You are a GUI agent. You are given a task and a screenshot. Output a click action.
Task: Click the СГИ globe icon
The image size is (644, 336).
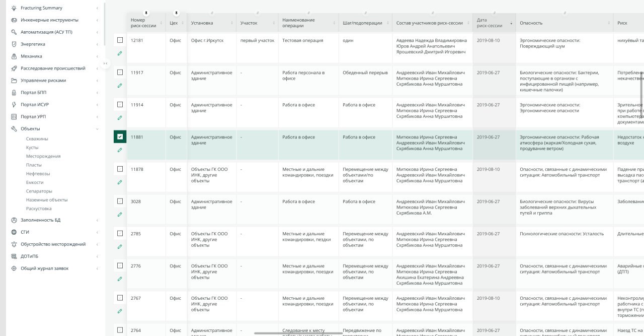14,232
